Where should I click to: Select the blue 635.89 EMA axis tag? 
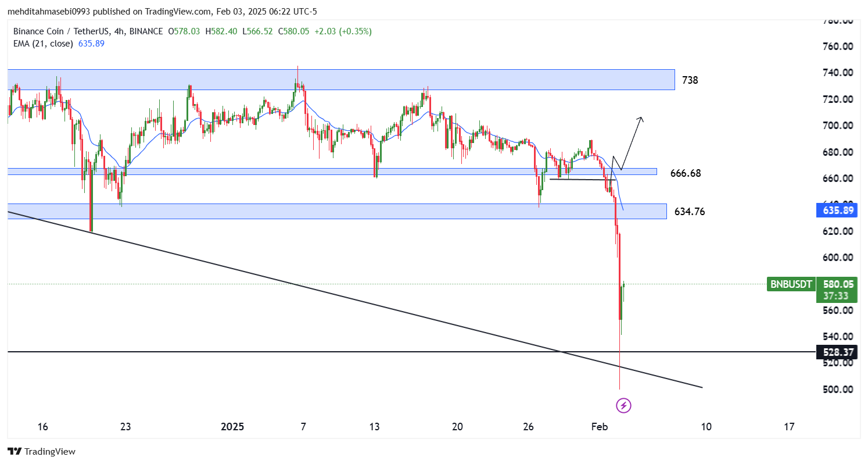tap(837, 210)
